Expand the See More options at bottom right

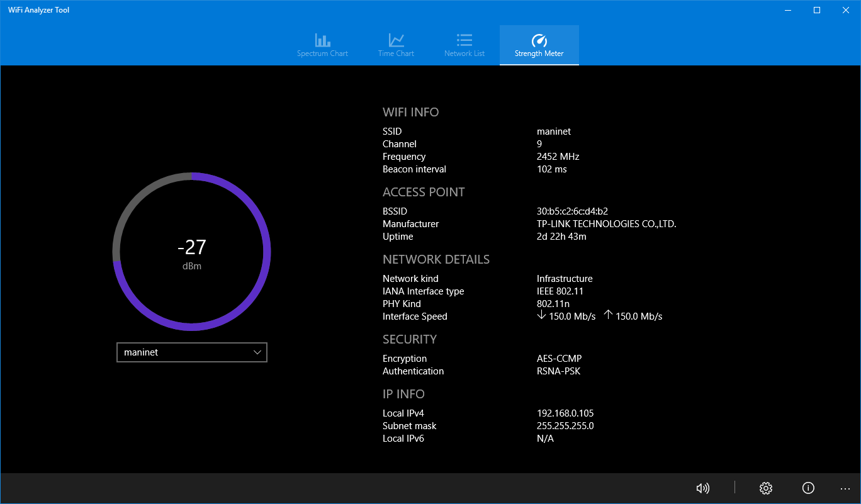[845, 488]
